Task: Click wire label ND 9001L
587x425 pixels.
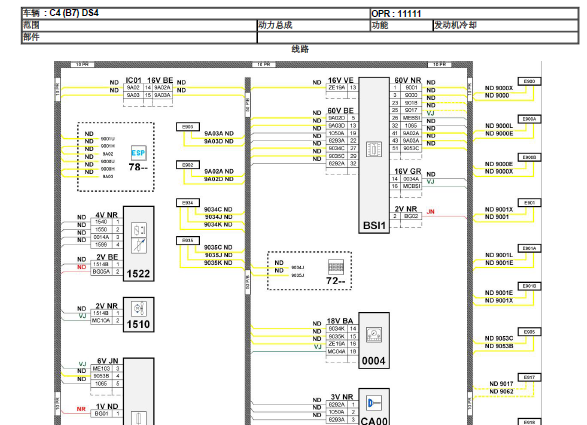Action: [499, 255]
